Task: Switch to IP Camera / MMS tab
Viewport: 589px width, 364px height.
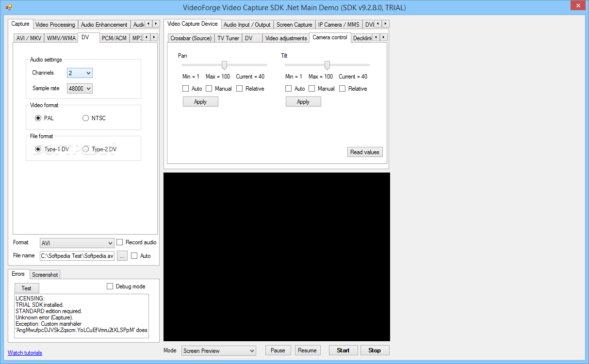Action: [x=339, y=25]
